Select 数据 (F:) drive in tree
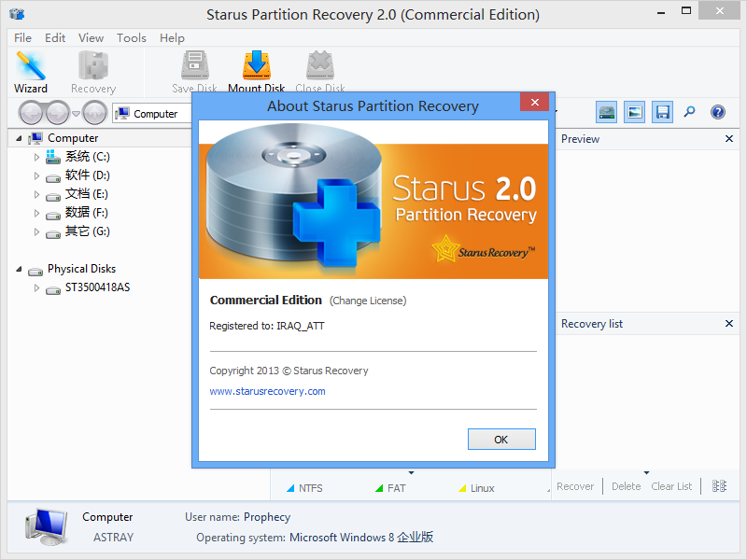The height and width of the screenshot is (560, 747). pos(87,213)
